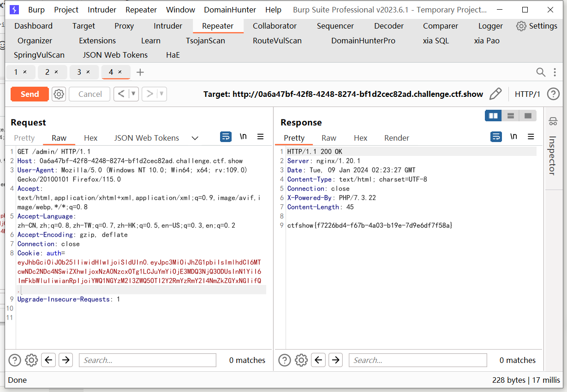Open the Inspector panel icon
567x392 pixels.
552,122
